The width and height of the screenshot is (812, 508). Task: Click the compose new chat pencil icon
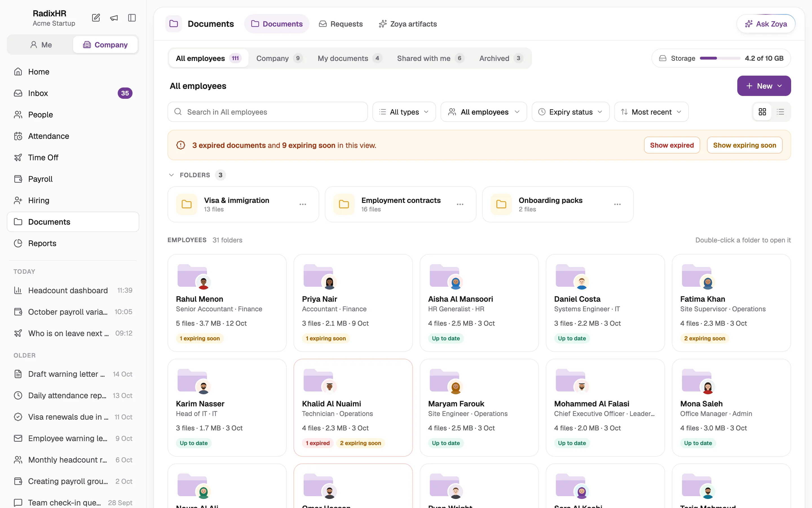coord(96,18)
